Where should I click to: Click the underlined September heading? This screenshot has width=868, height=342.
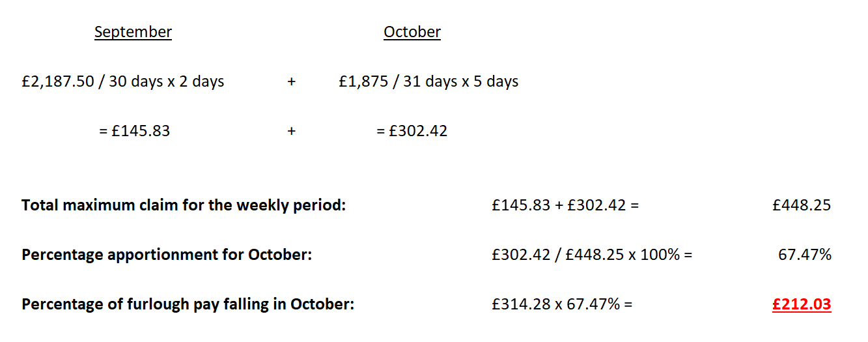coord(133,32)
